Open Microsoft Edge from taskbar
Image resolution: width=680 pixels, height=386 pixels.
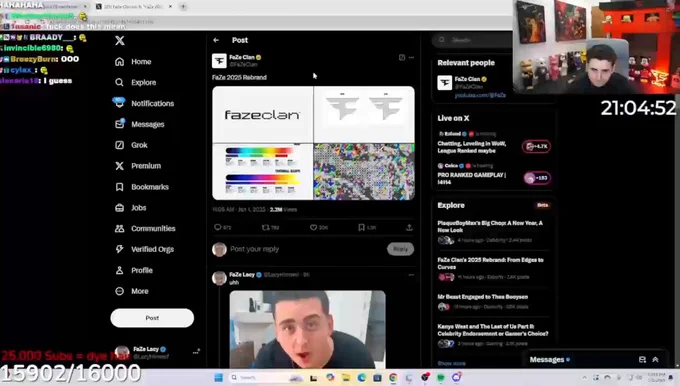361,377
